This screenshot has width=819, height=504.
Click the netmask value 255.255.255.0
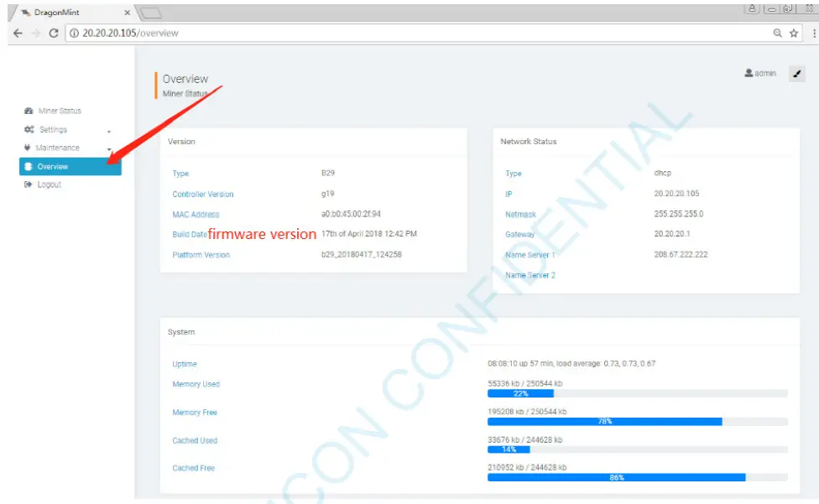pyautogui.click(x=679, y=214)
